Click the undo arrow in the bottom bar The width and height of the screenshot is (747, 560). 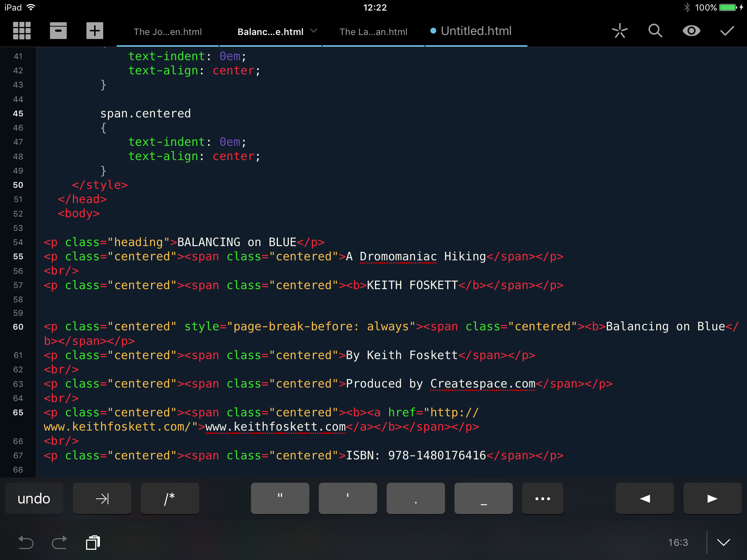pos(26,542)
